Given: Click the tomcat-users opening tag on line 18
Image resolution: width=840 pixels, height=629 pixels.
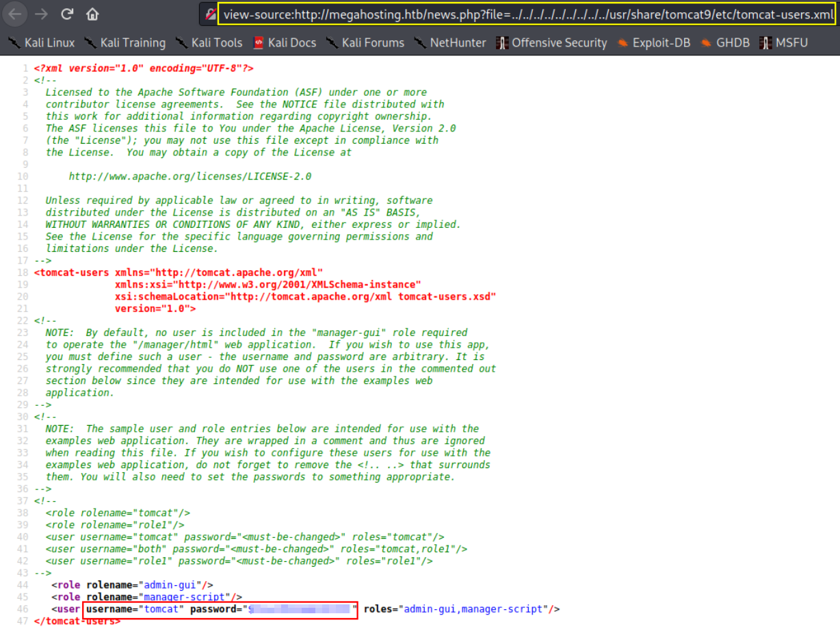Looking at the screenshot, I should (178, 272).
